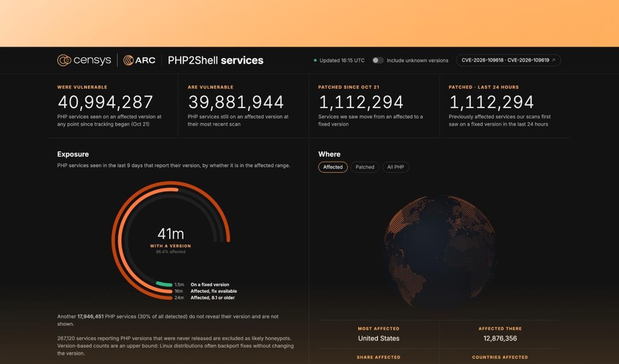Click the 'Updated 16:15 UTC' status text

point(342,60)
